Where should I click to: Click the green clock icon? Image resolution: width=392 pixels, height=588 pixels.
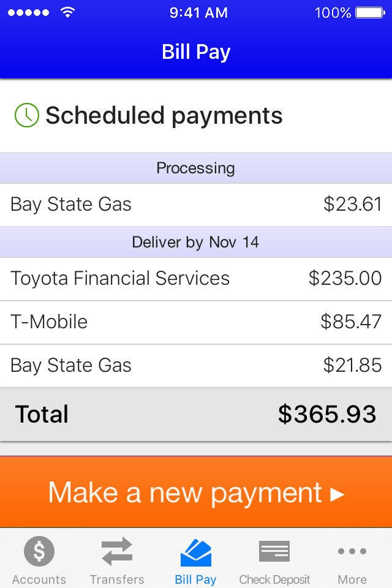click(x=26, y=115)
